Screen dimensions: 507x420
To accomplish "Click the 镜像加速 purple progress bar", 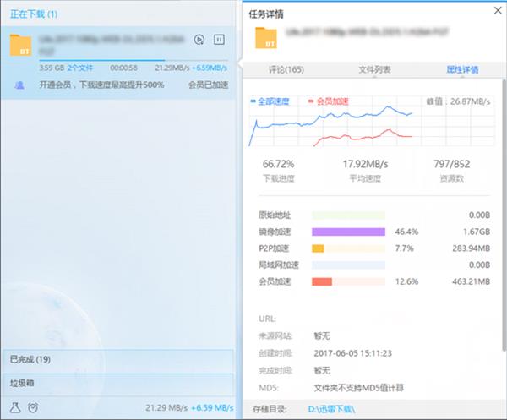I will (349, 231).
